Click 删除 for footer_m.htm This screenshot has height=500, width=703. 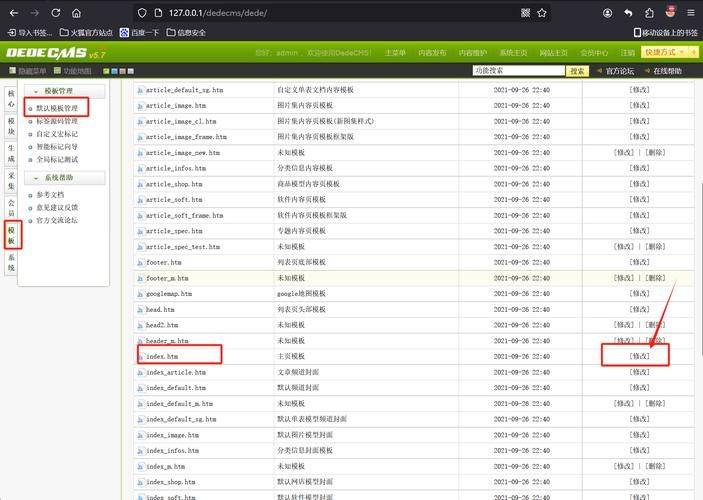click(x=655, y=278)
